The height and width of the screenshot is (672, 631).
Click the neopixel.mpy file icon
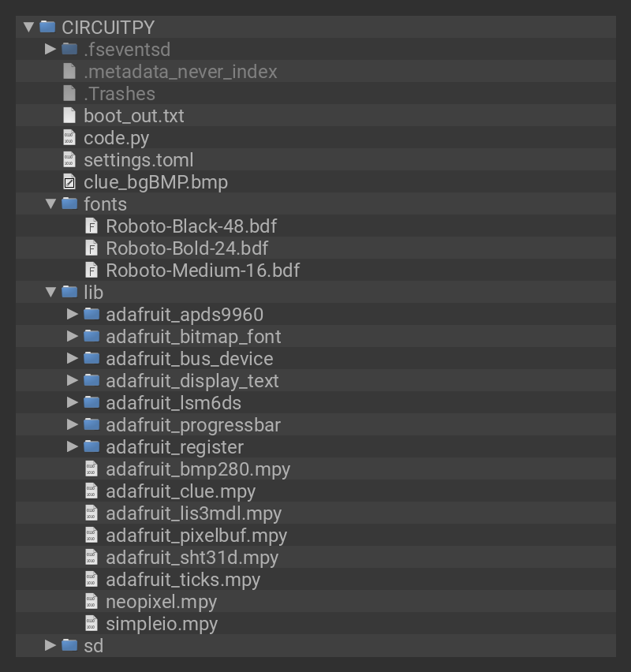click(91, 602)
